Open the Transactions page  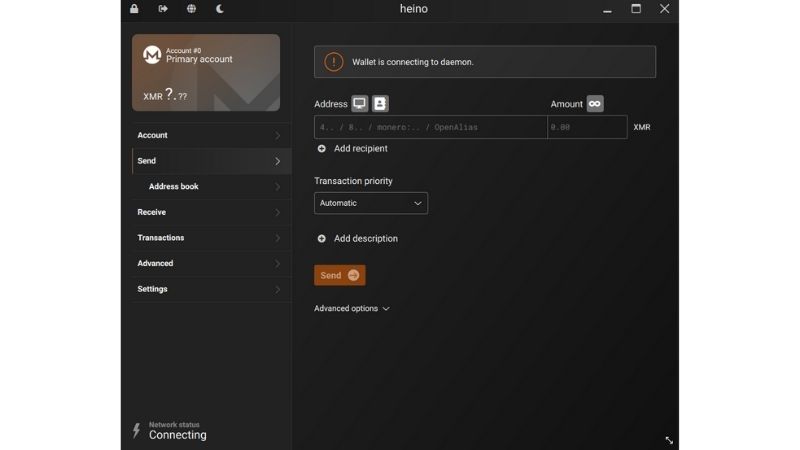pos(211,238)
